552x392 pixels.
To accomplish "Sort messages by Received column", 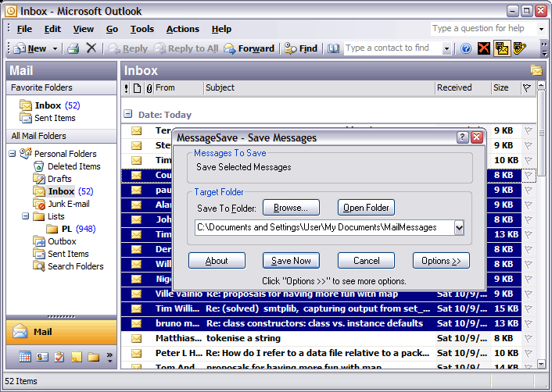I will coord(463,88).
